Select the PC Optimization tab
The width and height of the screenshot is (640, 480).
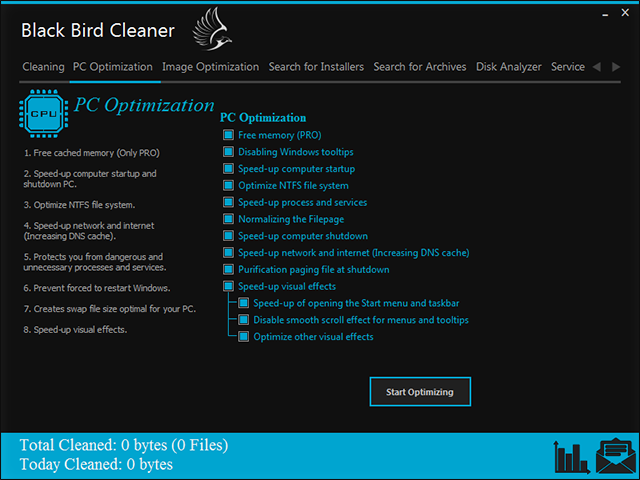[x=113, y=67]
